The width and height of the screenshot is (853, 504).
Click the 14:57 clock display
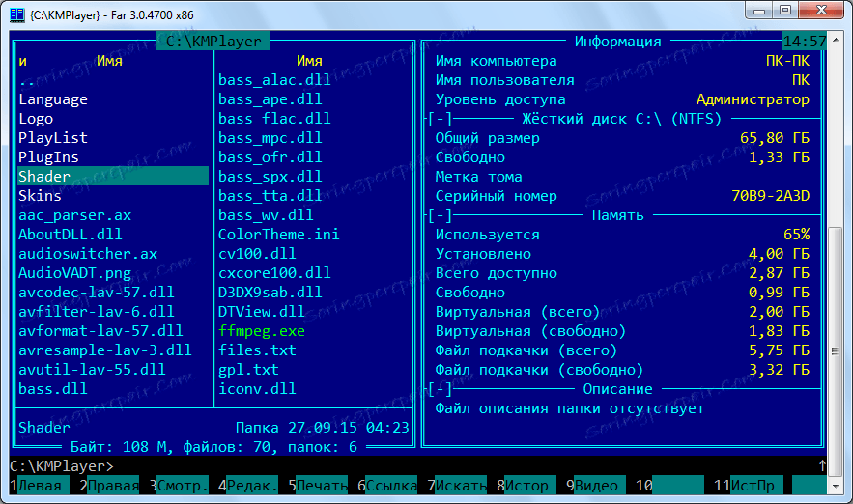(805, 42)
